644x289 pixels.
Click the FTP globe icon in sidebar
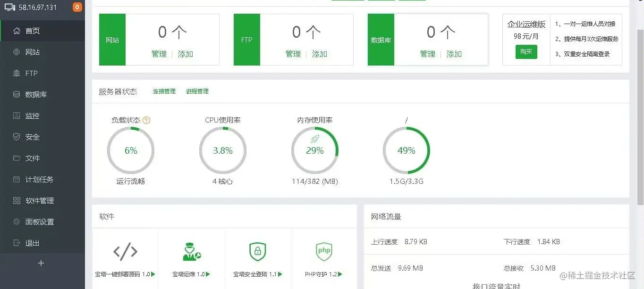[x=17, y=73]
